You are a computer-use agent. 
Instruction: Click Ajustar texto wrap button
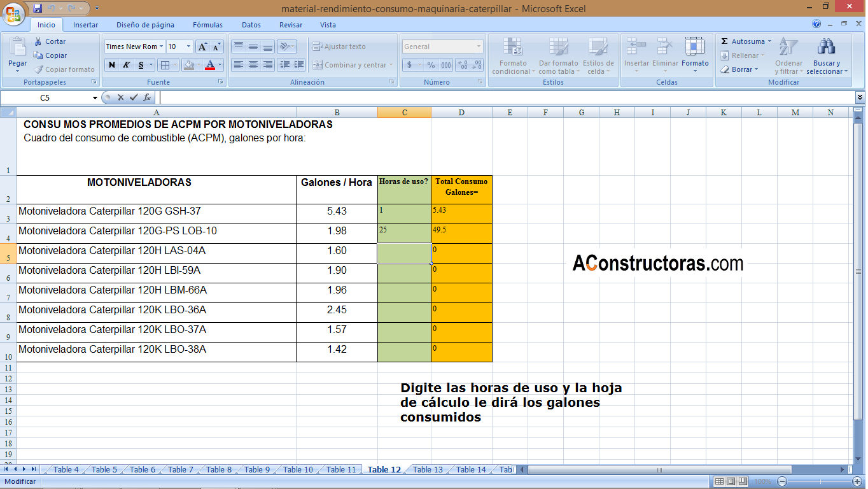click(x=339, y=46)
